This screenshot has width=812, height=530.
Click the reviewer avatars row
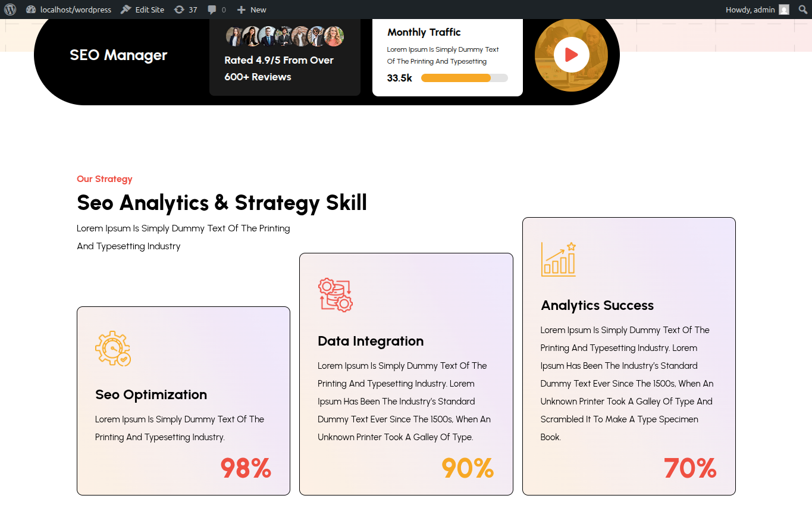(285, 36)
